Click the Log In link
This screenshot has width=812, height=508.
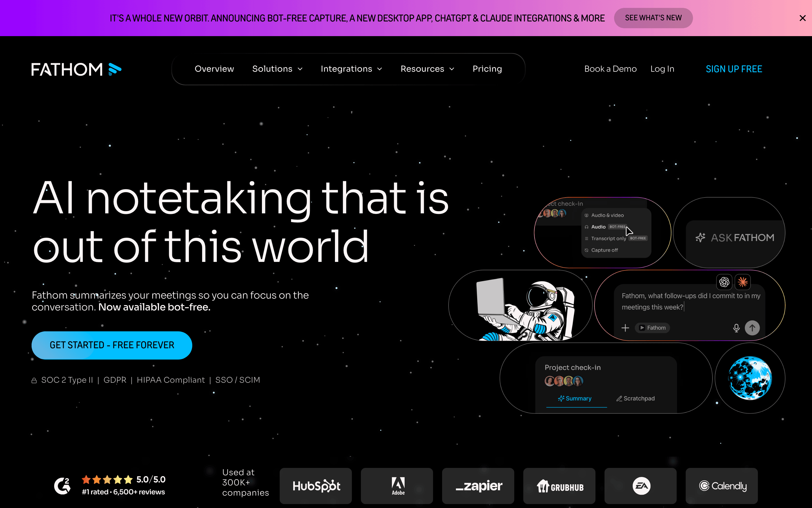(x=662, y=69)
